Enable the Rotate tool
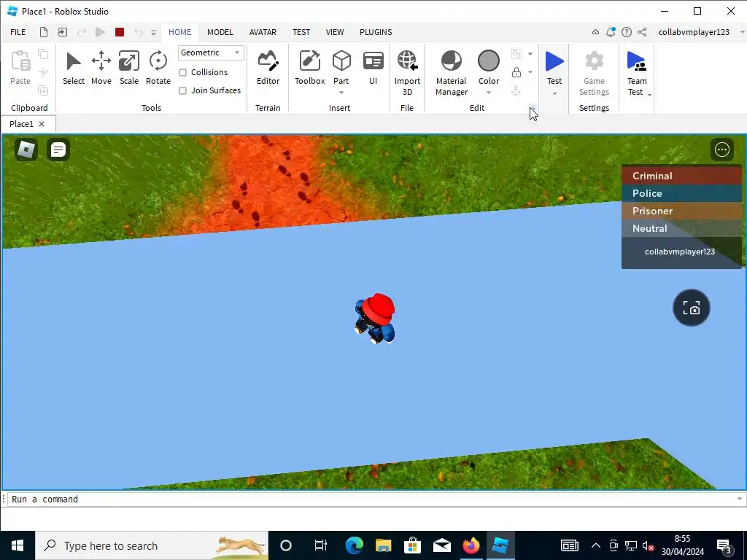Screen dimensions: 747x560 158,68
